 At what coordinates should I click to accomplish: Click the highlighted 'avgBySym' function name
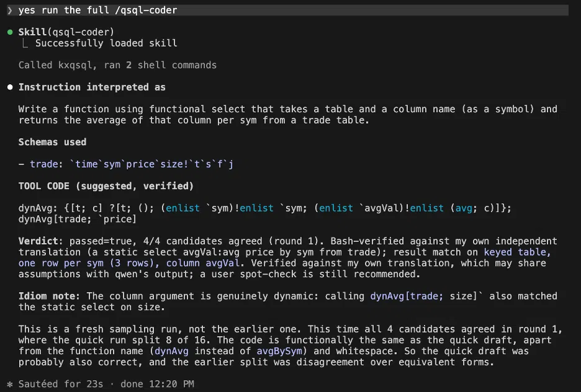[x=279, y=351]
